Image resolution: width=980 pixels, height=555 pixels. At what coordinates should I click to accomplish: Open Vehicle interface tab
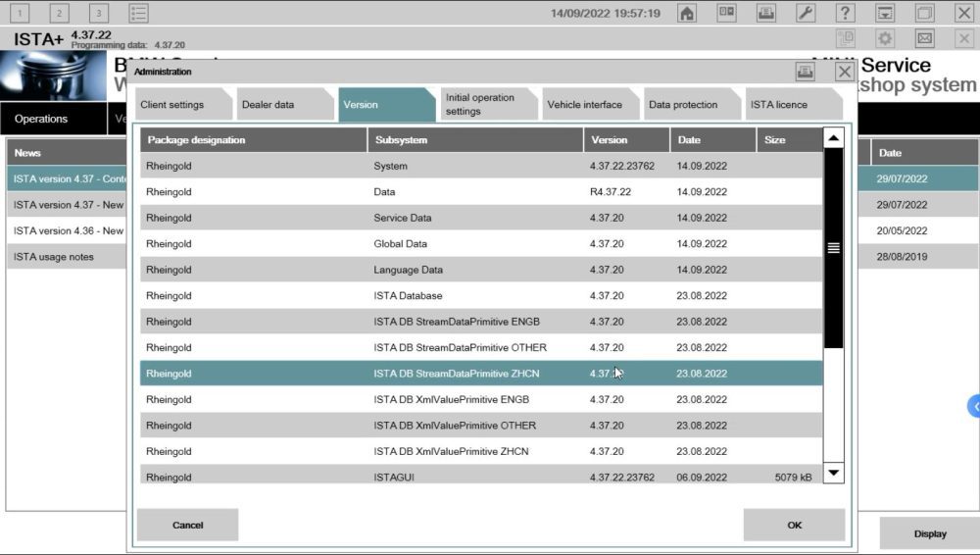(590, 105)
